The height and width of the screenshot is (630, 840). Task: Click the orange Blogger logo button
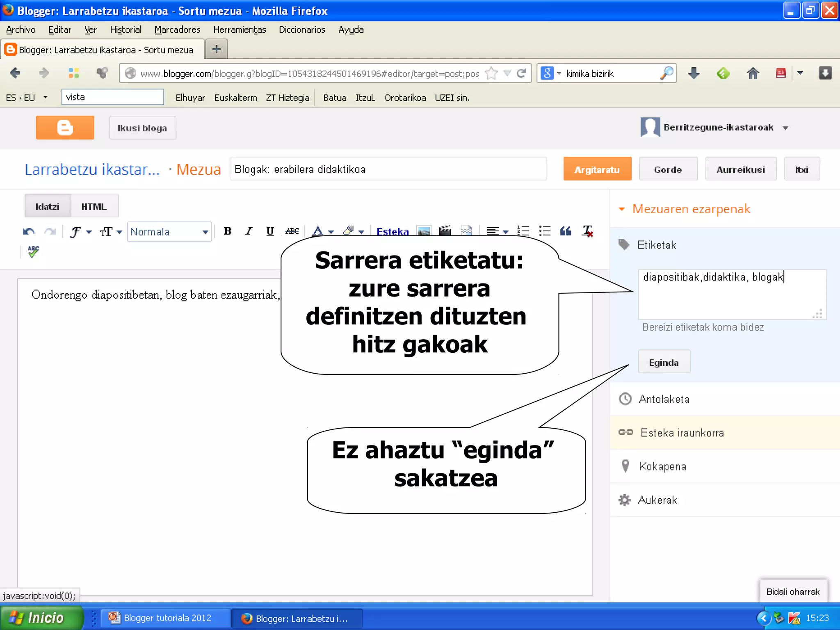(65, 128)
